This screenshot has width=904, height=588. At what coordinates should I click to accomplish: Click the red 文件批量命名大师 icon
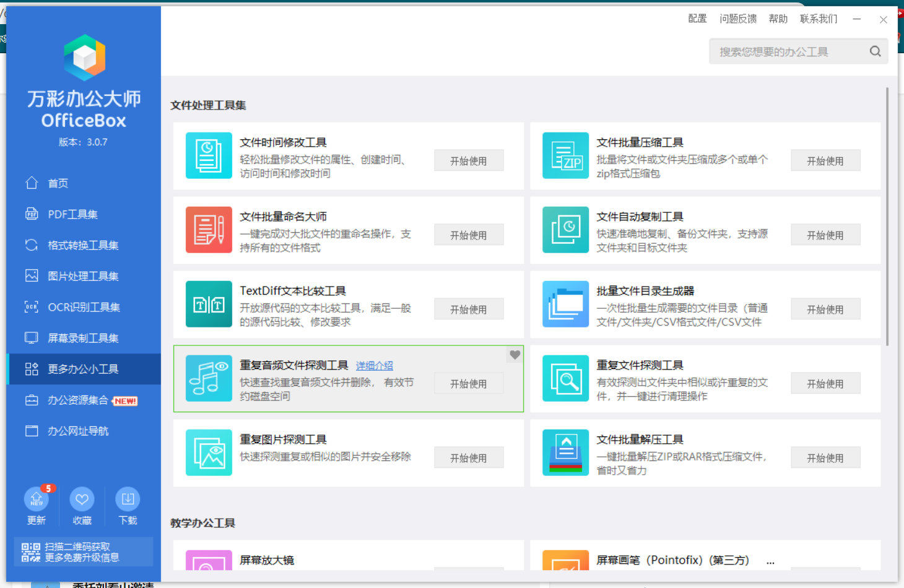[209, 230]
